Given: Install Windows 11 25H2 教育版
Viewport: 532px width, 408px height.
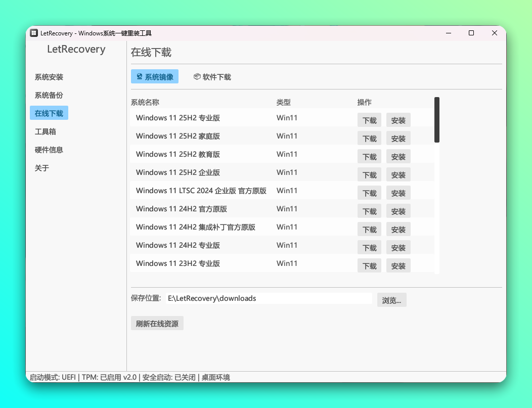Looking at the screenshot, I should (x=398, y=156).
